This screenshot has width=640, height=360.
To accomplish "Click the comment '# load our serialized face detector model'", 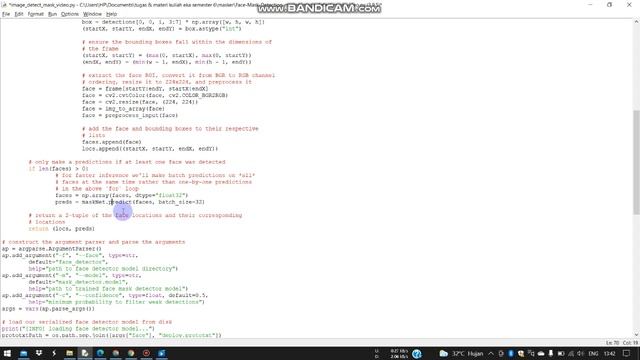I will point(87,322).
